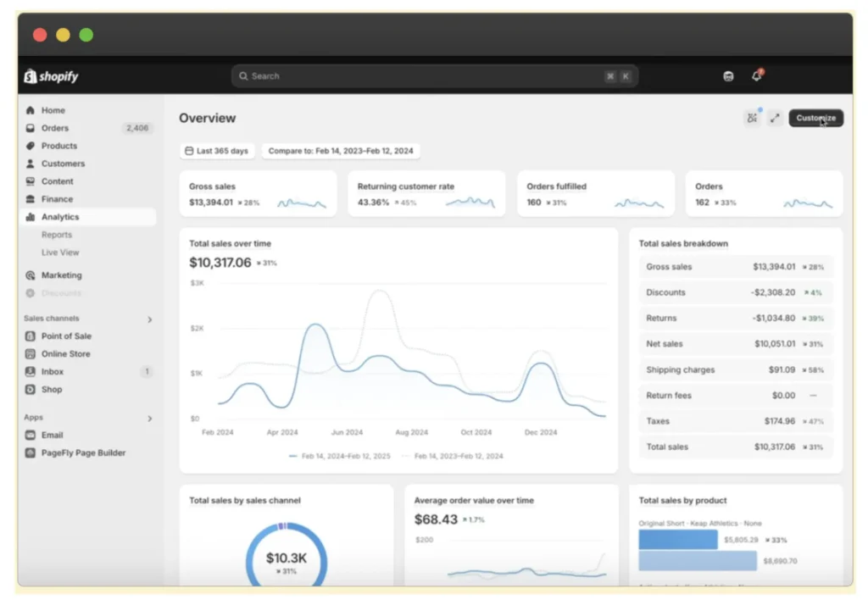
Task: Open the notifications bell icon
Action: click(756, 76)
